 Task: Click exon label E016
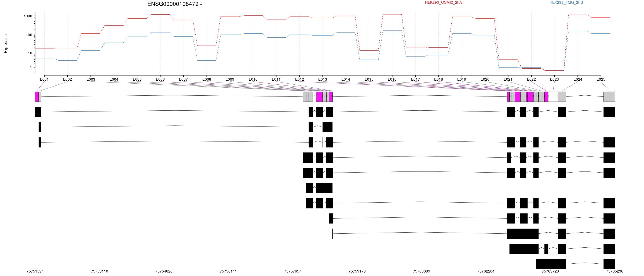(x=392, y=79)
